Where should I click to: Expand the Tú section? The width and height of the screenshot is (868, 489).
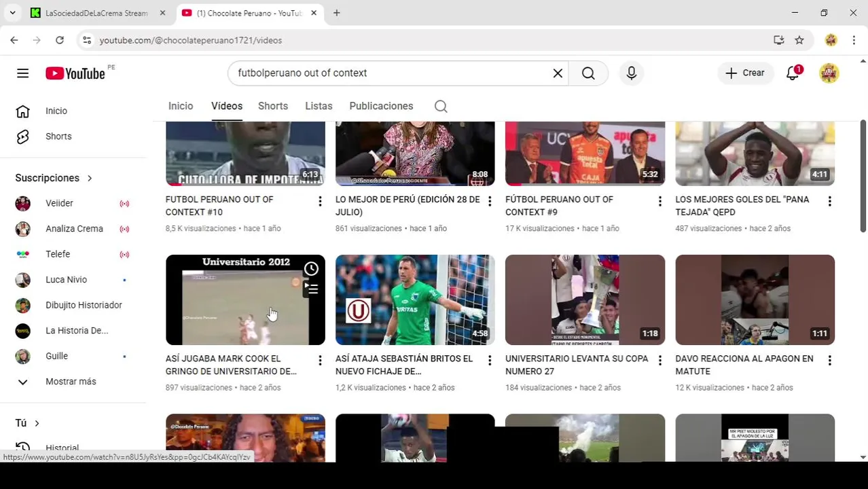27,423
